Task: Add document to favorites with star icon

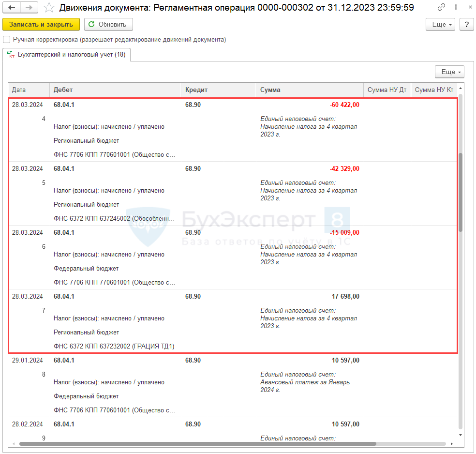Action: pyautogui.click(x=49, y=8)
